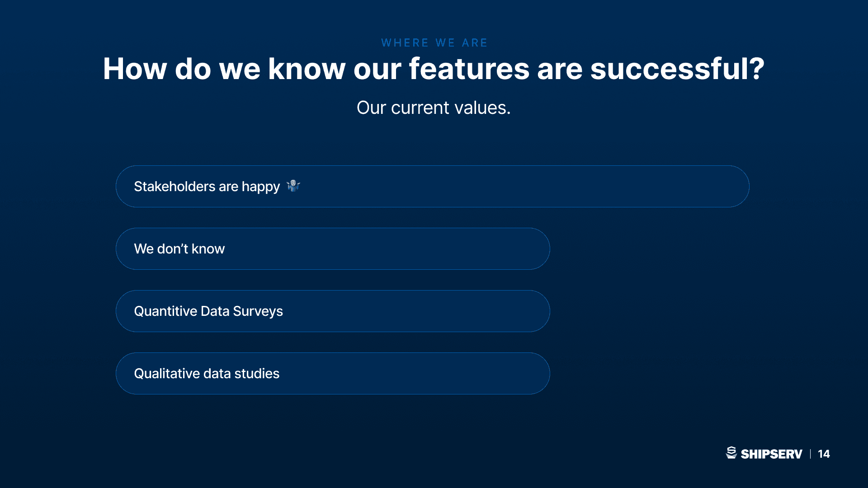
Task: Click the Our current values subtitle
Action: [x=434, y=108]
